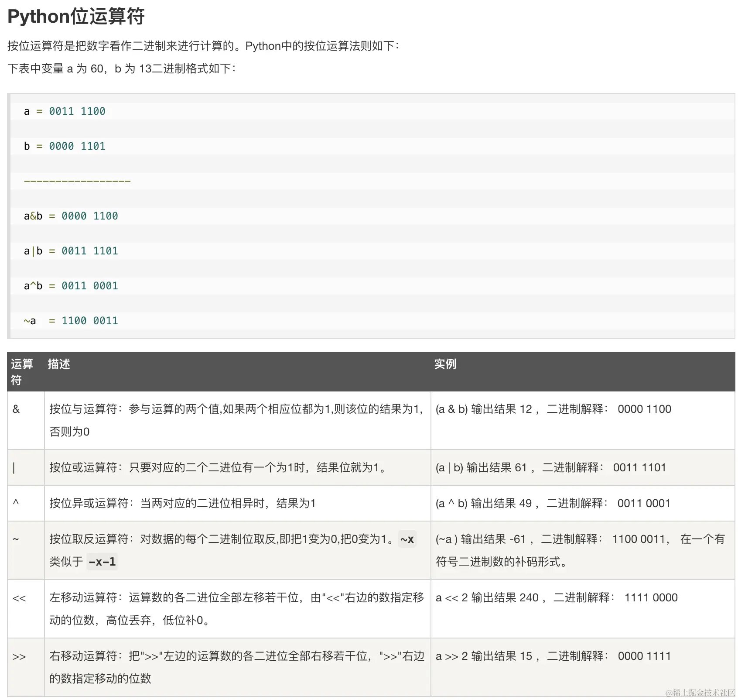Viewport: 738px width, 700px height.
Task: Click code line '~a = 1100 0011'
Action: tap(71, 321)
